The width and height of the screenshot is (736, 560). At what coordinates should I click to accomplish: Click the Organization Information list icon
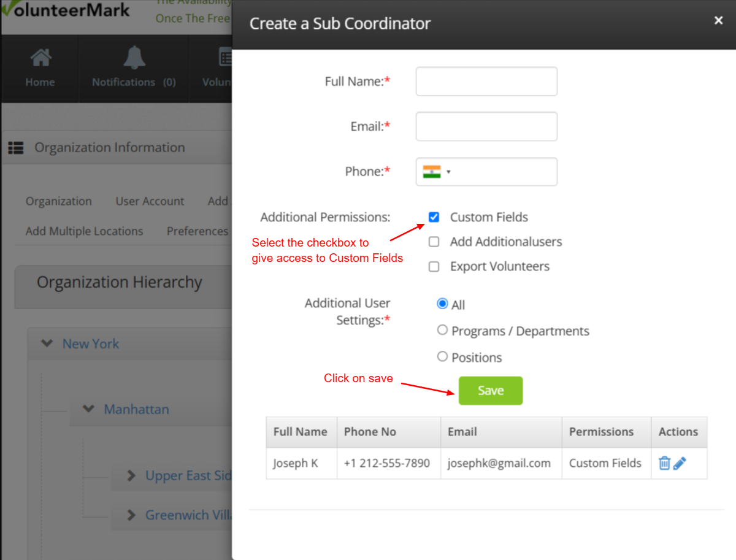click(16, 148)
